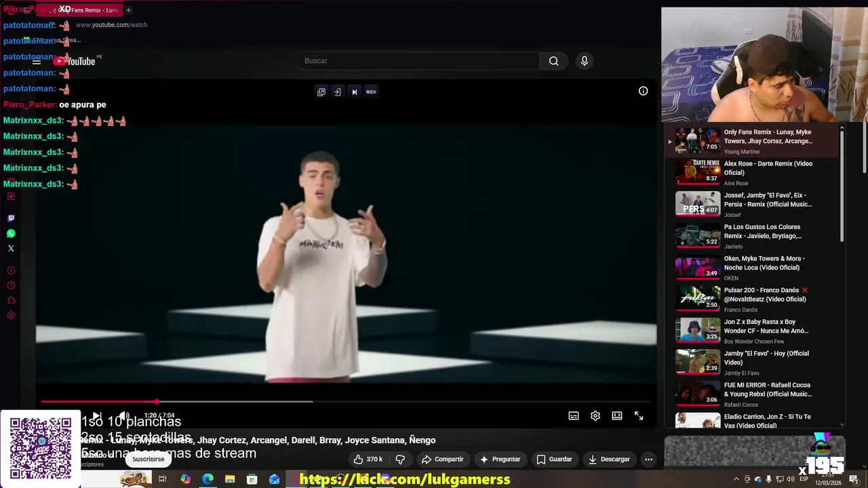Open Pa Los Gustos Los Colores thumbnail

pos(697,236)
